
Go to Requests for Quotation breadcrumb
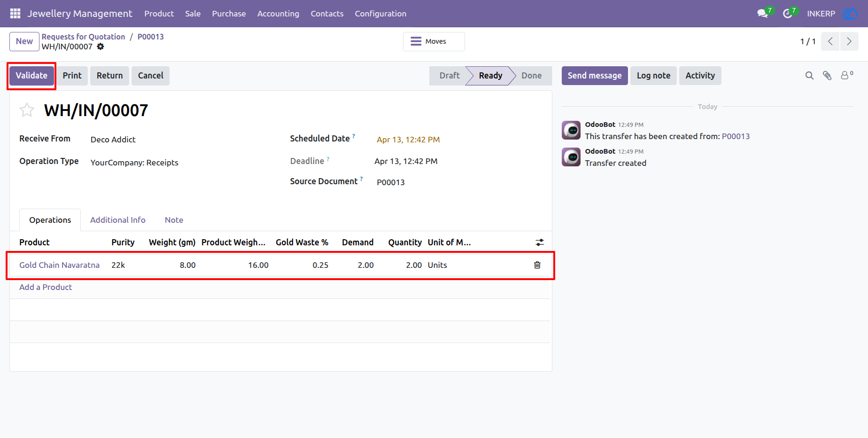pyautogui.click(x=83, y=37)
